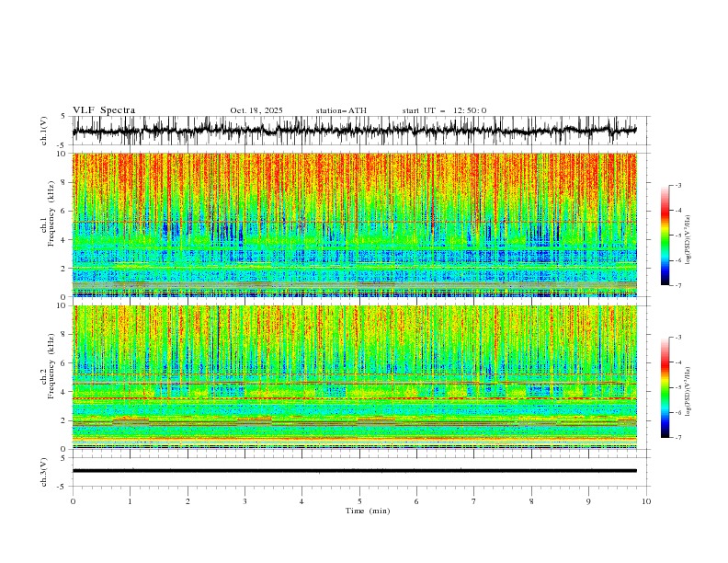Screen dimensions: 728x563
Task: Click the '-7' label on lower color bar
Action: pos(677,438)
